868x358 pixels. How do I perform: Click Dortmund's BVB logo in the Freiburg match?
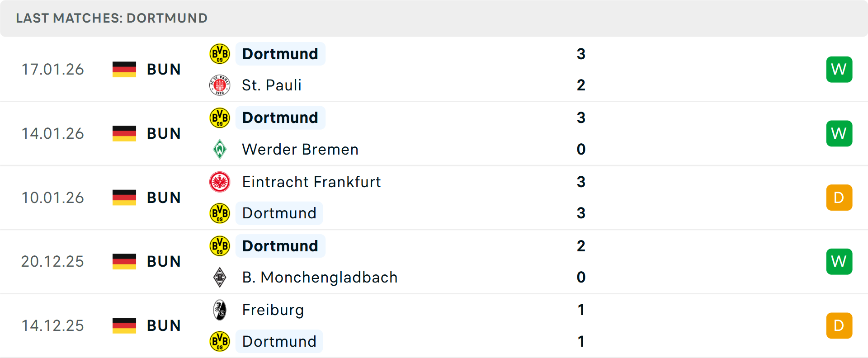(x=220, y=341)
